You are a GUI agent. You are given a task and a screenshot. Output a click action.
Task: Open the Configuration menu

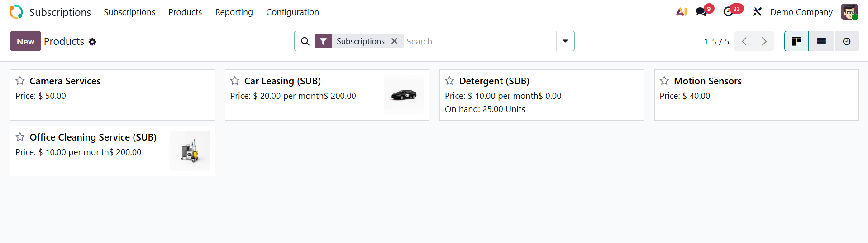(292, 12)
